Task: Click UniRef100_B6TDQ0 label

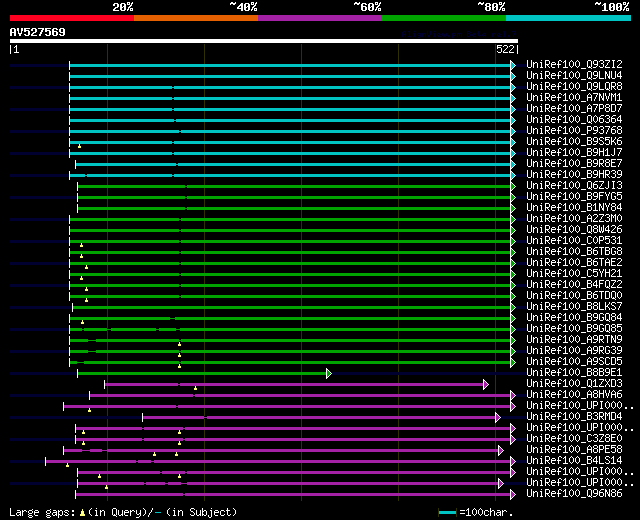Action: [x=574, y=296]
